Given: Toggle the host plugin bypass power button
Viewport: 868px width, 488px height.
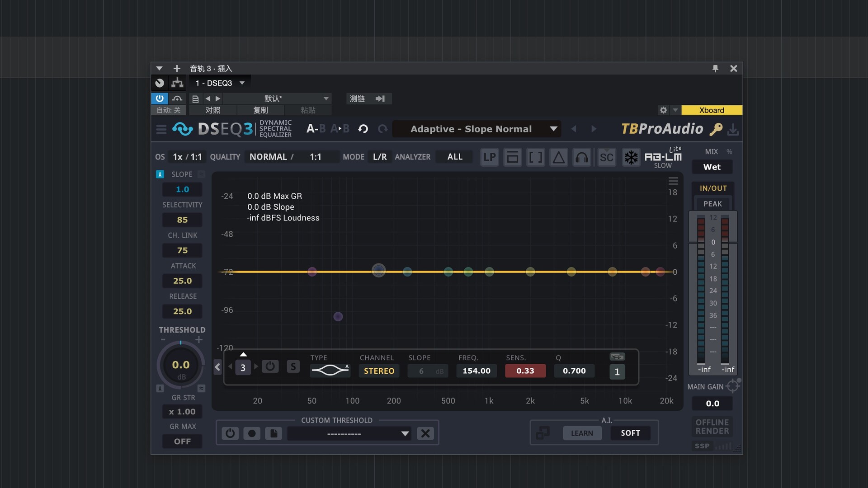Looking at the screenshot, I should (x=160, y=99).
